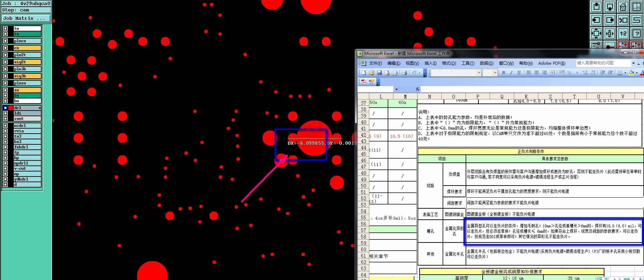Click the pan right view icon

coord(610,20)
